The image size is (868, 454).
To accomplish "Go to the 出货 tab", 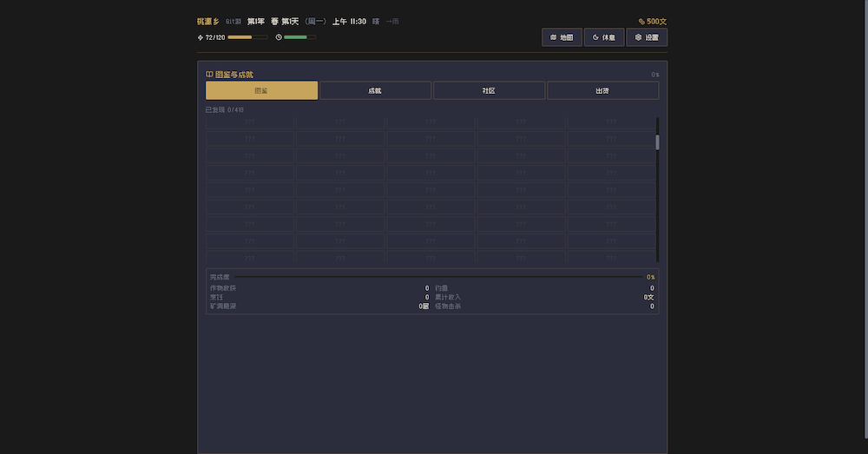I will pyautogui.click(x=602, y=90).
